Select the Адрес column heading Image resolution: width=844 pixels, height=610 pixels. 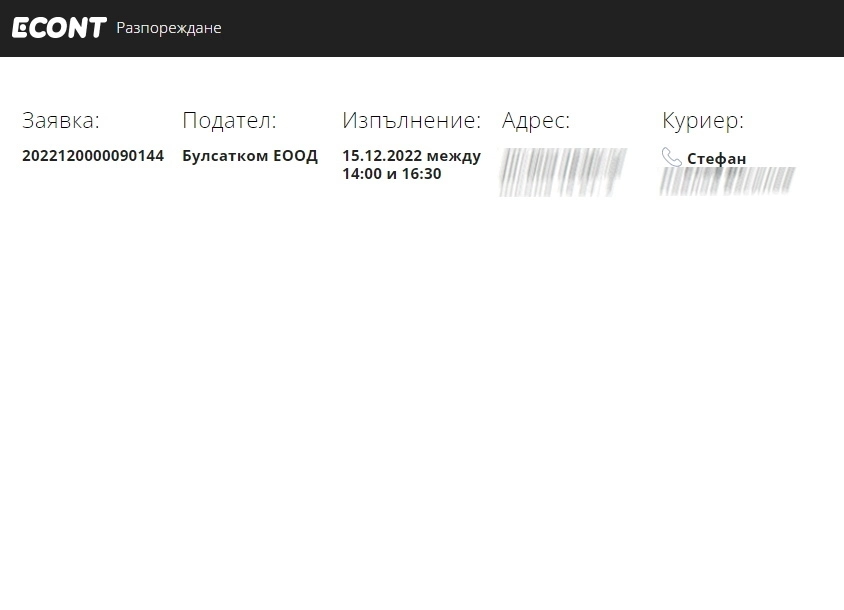click(x=535, y=121)
